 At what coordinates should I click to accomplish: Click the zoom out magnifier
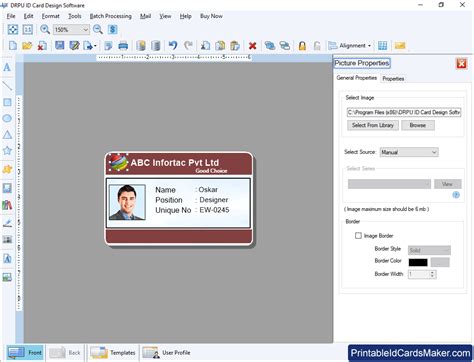pyautogui.click(x=98, y=29)
